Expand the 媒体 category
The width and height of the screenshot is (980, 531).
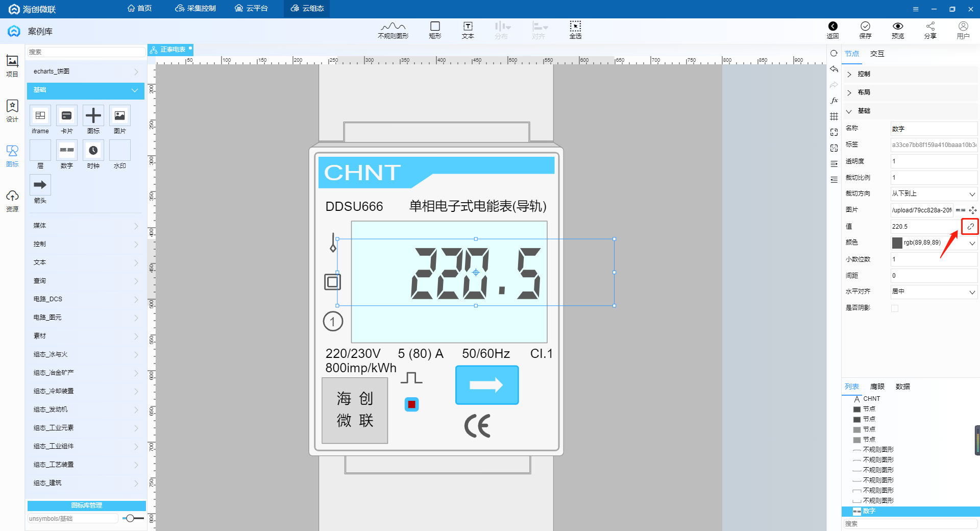pyautogui.click(x=86, y=226)
